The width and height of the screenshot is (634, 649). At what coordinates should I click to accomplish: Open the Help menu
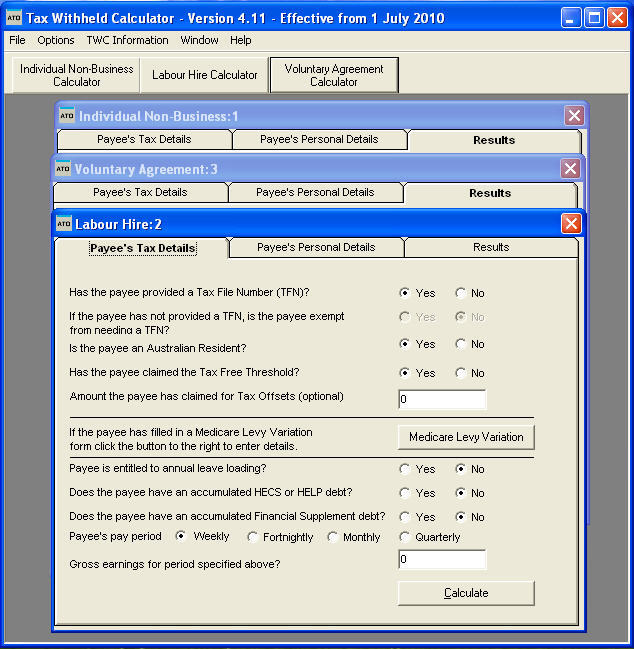tap(240, 40)
